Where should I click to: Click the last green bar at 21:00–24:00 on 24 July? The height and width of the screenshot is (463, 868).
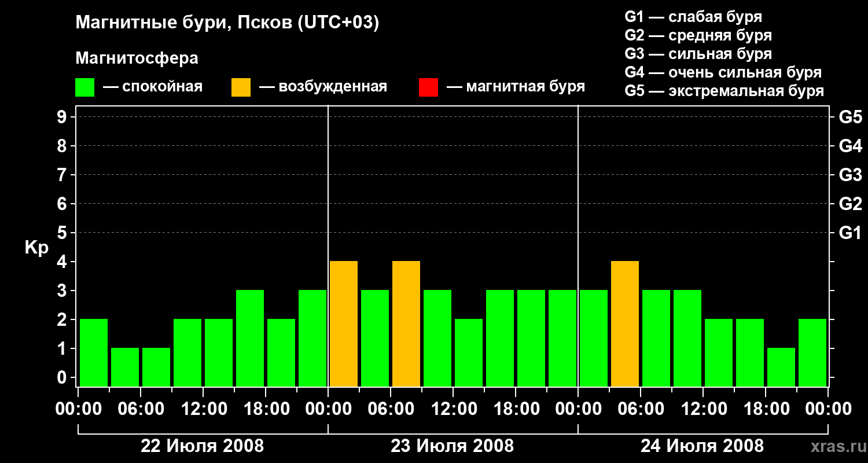812,352
